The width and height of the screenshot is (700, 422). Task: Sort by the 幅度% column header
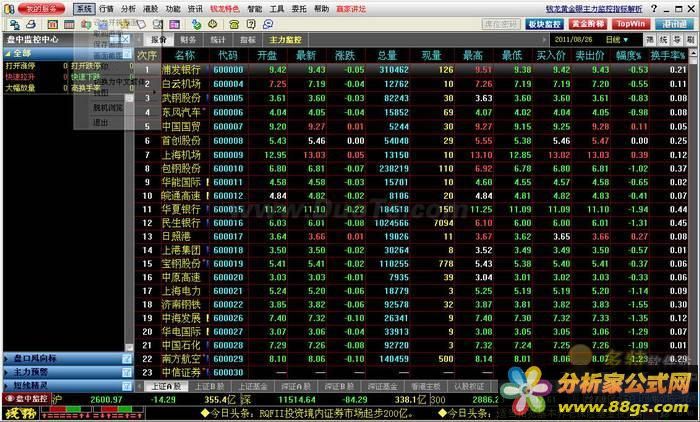pyautogui.click(x=629, y=55)
